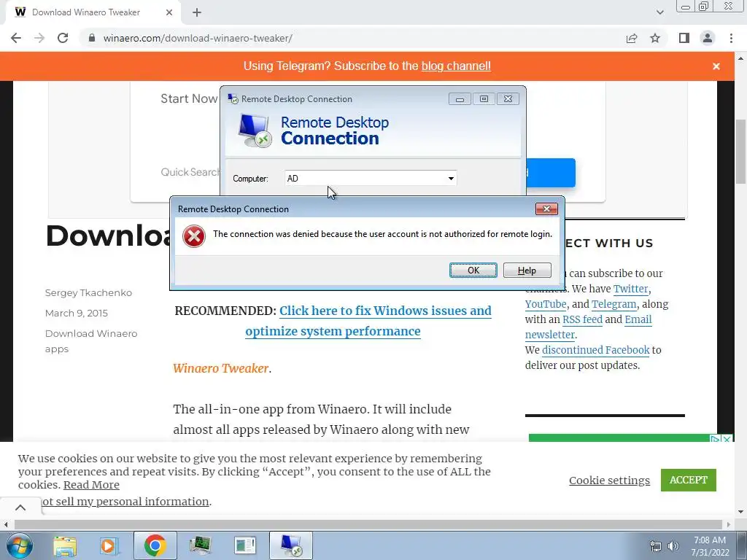Open the document-window taskbar icon

tap(245, 545)
